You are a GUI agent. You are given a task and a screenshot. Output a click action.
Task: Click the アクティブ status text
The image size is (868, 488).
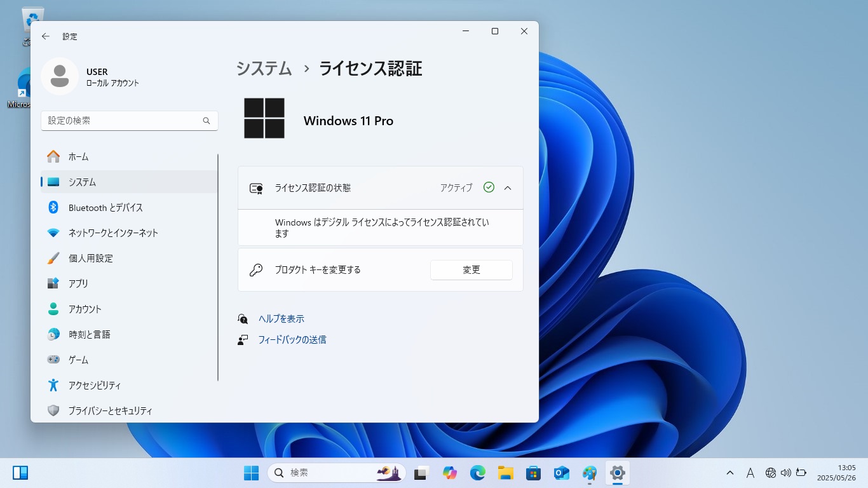[x=456, y=188]
